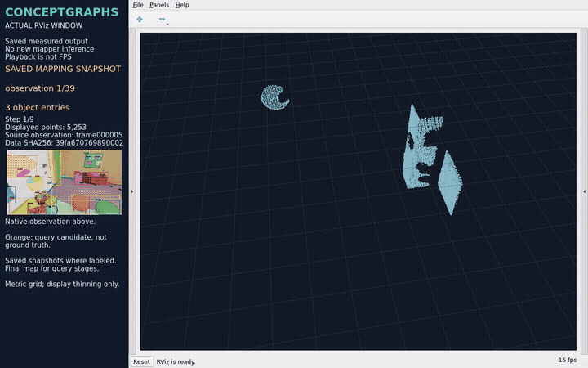Screen dimensions: 588x368
Task: Expand the right panel collapse arrow
Action: point(584,191)
